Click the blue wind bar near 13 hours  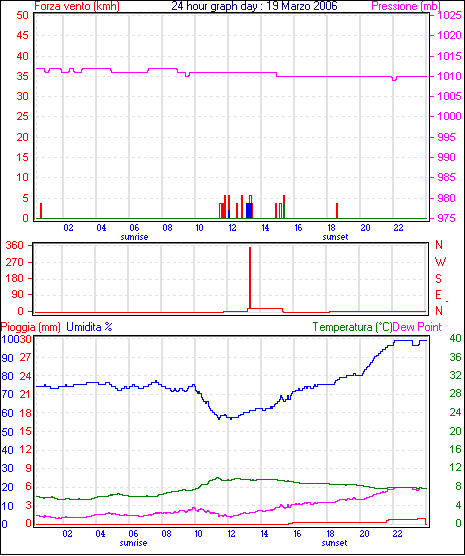249,211
